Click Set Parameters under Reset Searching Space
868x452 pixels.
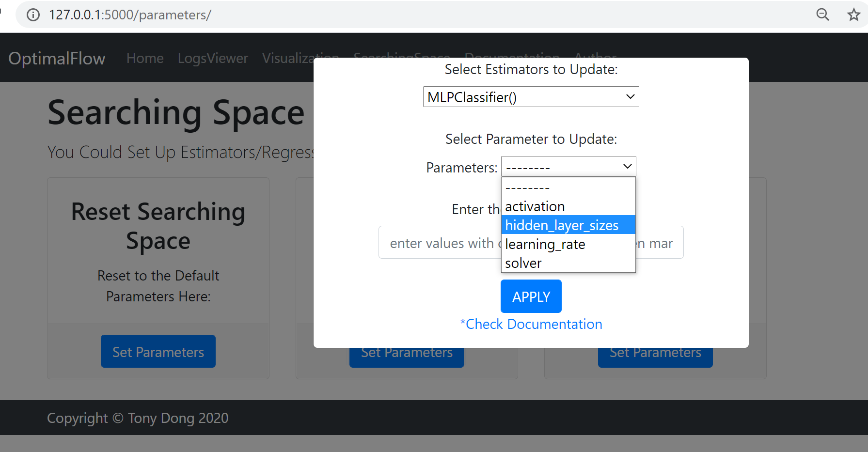pos(158,352)
